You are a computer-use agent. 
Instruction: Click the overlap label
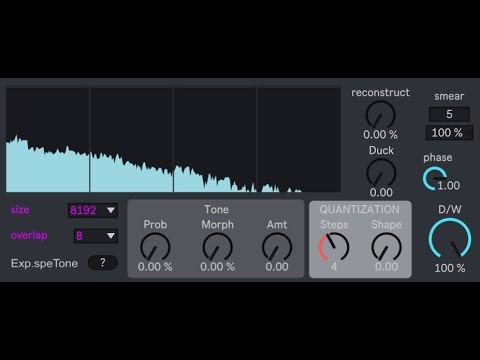pyautogui.click(x=29, y=235)
